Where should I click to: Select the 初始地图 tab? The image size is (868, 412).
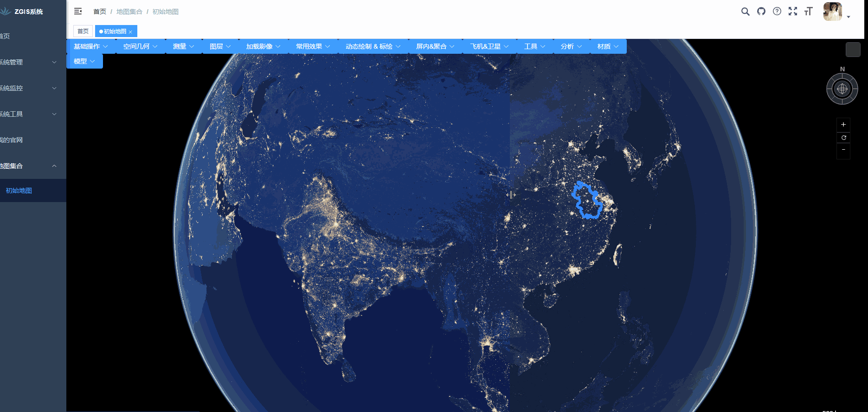click(115, 31)
